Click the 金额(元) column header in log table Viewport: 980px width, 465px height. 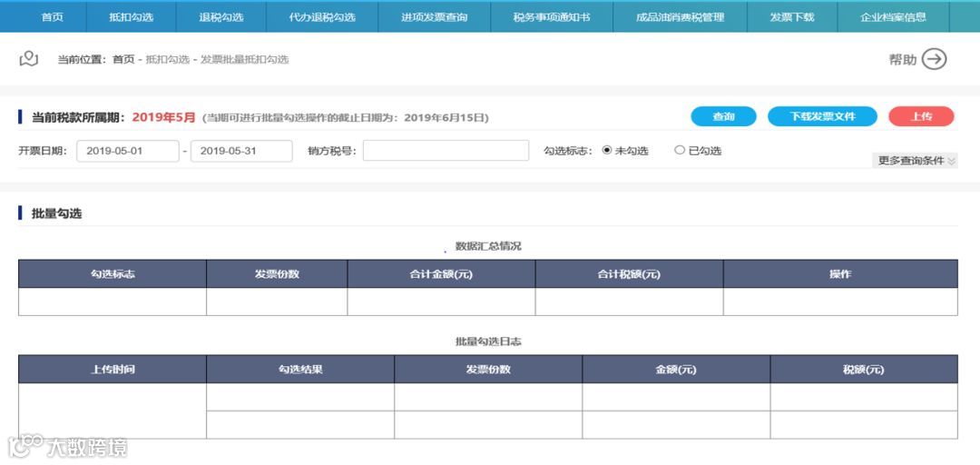tap(676, 370)
